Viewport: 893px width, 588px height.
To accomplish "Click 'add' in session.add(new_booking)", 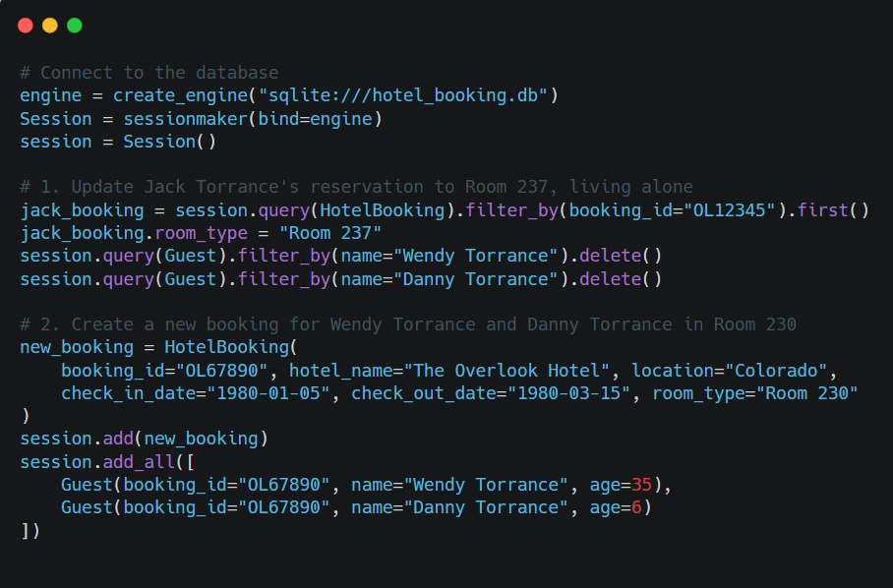I will [x=118, y=439].
